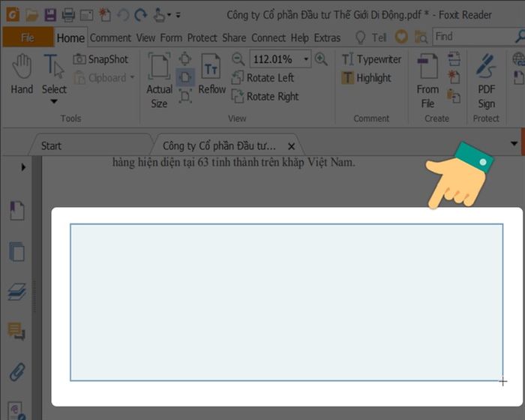Open the File menu
The width and height of the screenshot is (525, 420).
28,37
